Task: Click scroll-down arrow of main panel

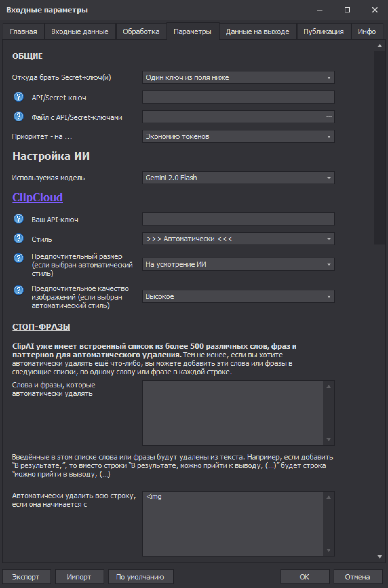Action: pyautogui.click(x=380, y=557)
